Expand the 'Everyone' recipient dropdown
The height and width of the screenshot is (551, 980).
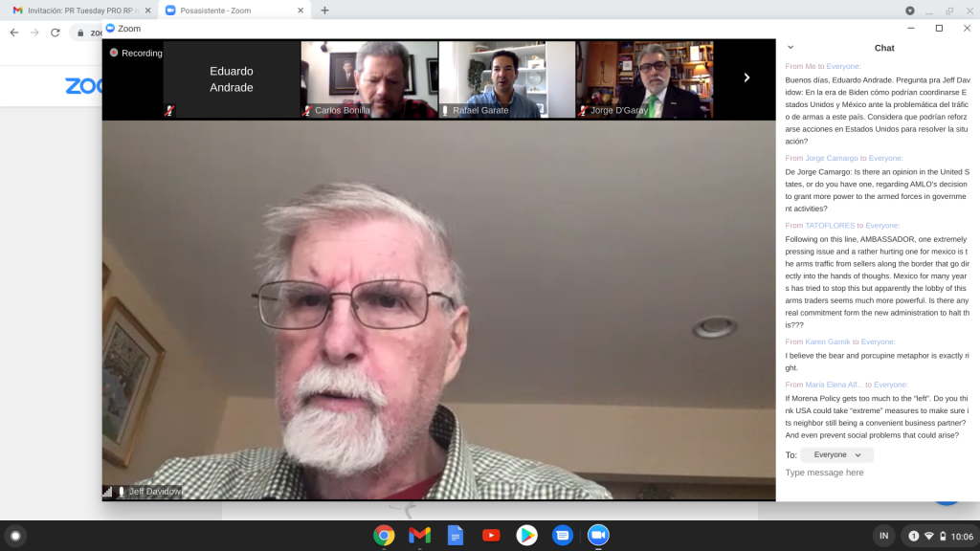click(x=836, y=455)
